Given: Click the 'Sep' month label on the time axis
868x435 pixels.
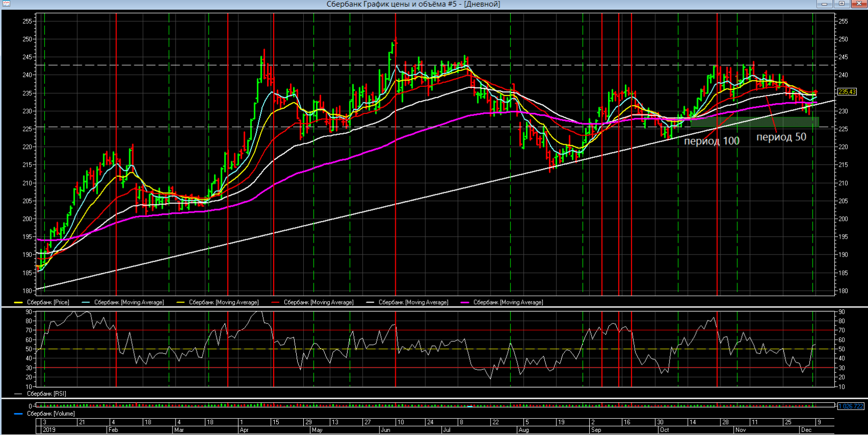Looking at the screenshot, I should coord(596,430).
